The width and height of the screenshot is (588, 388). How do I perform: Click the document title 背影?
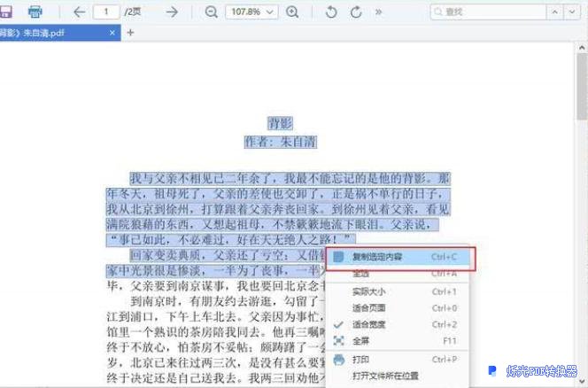(280, 123)
